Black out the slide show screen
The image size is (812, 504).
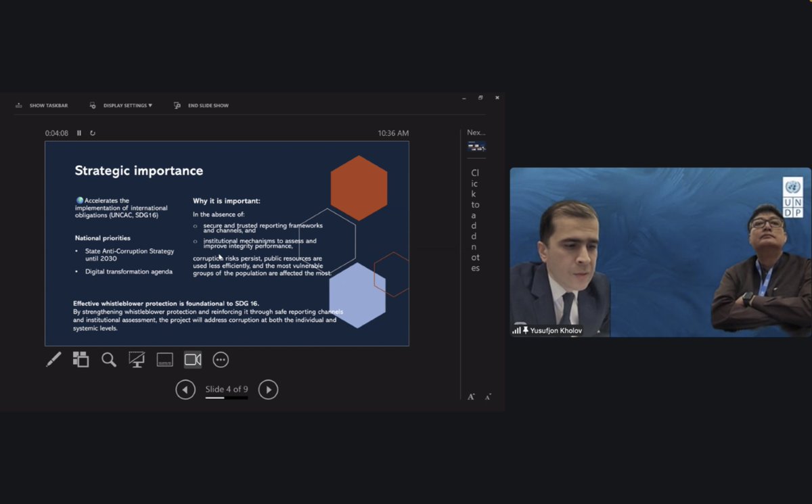coord(137,359)
